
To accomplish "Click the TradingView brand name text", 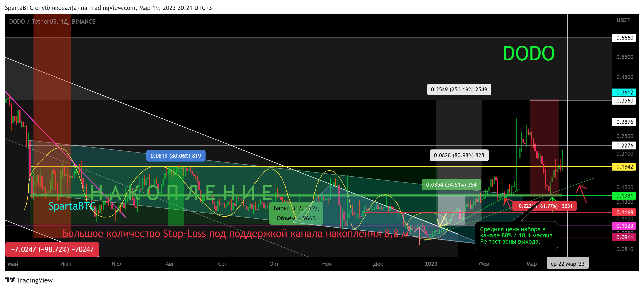I will [35, 280].
